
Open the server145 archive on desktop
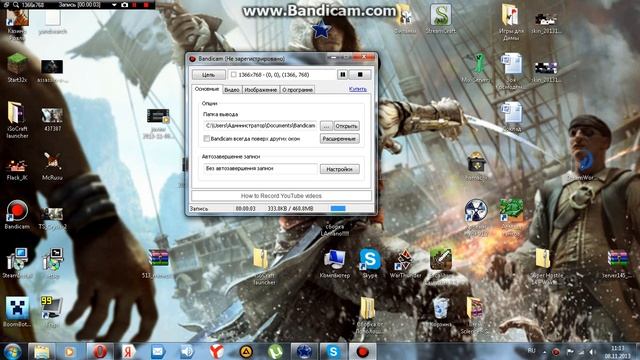pos(617,263)
